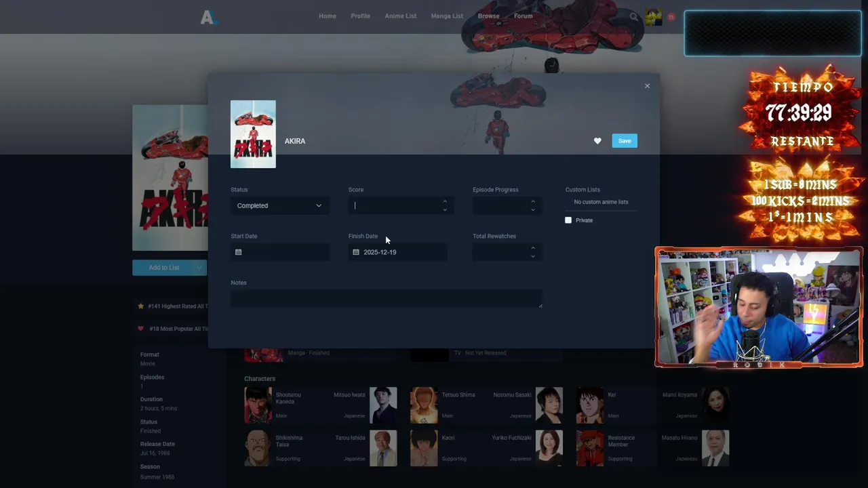Click the streamer webcam overlay
The width and height of the screenshot is (868, 488).
coord(759,307)
